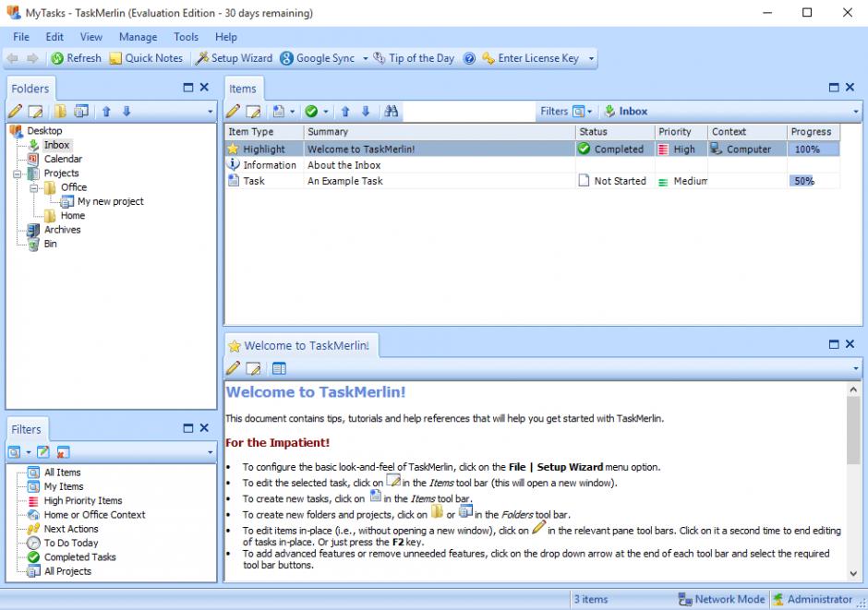
Task: Click the search field in Items toolbar
Action: point(469,111)
